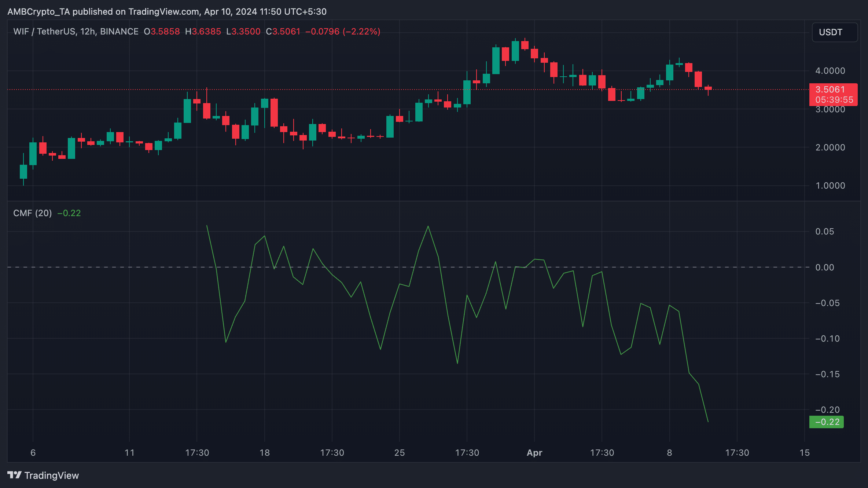Image resolution: width=868 pixels, height=488 pixels.
Task: Click the published-on header text
Action: pos(167,12)
